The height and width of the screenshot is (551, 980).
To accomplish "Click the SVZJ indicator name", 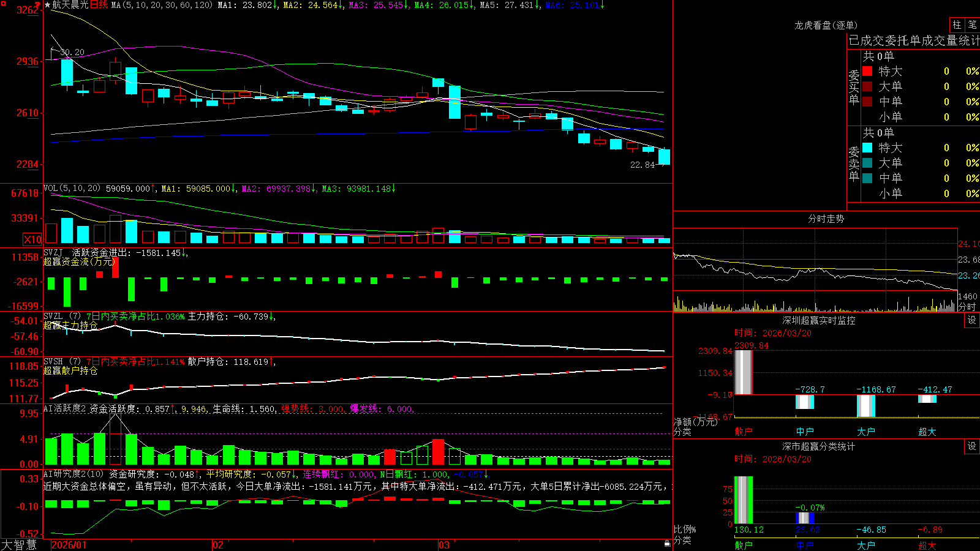I will [53, 252].
